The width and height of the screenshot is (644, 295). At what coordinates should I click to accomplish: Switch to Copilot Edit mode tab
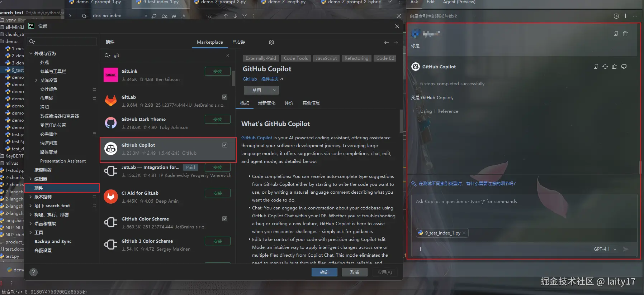coord(431,2)
